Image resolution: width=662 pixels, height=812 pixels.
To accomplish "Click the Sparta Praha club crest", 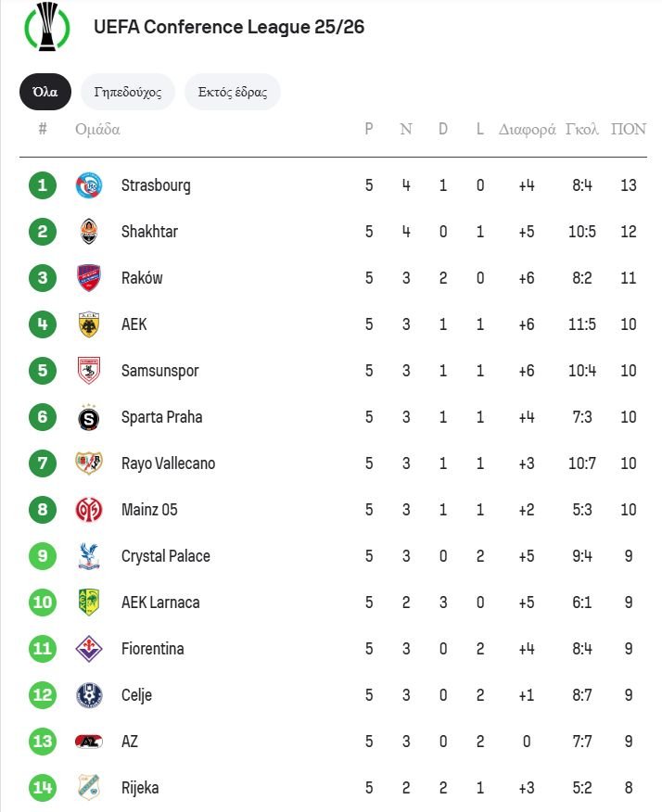I will (x=89, y=417).
